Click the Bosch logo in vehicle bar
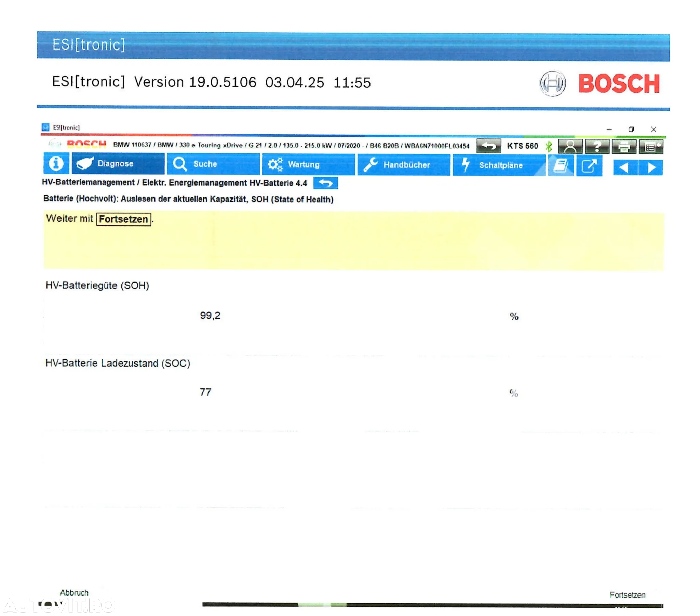This screenshot has height=616, width=700. click(x=86, y=144)
